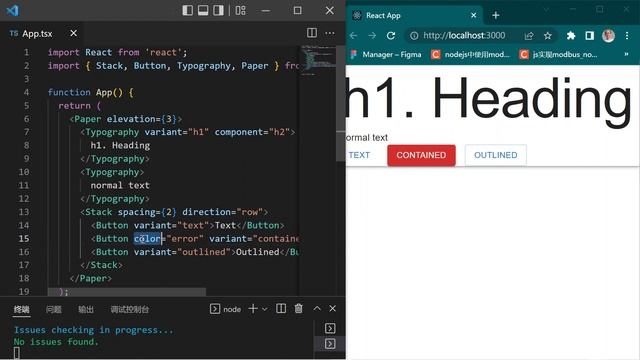This screenshot has width=640, height=360.
Task: Show more bookmarks chevron
Action: (626, 54)
